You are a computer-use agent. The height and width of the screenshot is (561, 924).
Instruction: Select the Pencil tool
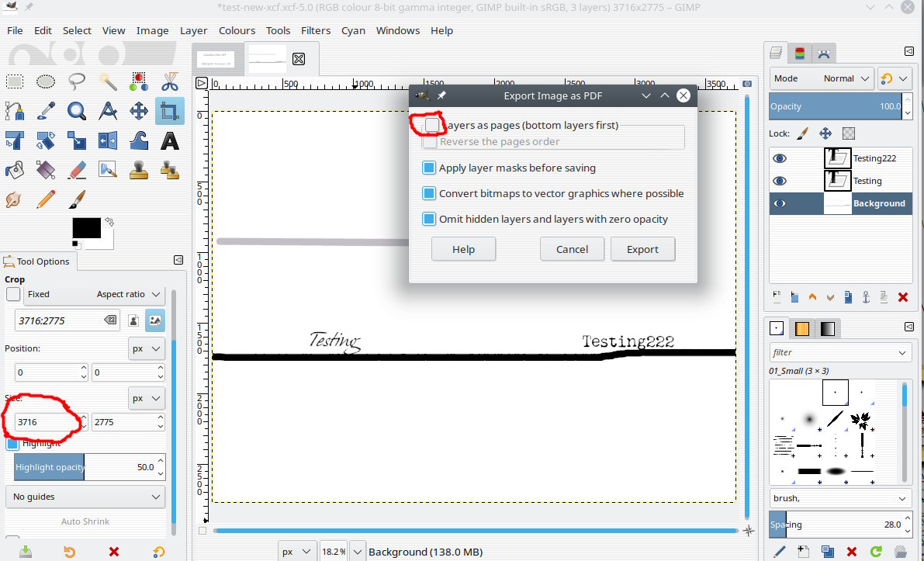(45, 199)
